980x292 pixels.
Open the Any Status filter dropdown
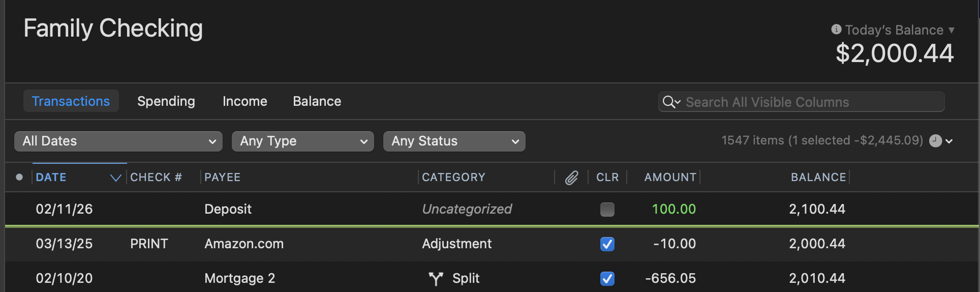(x=454, y=141)
